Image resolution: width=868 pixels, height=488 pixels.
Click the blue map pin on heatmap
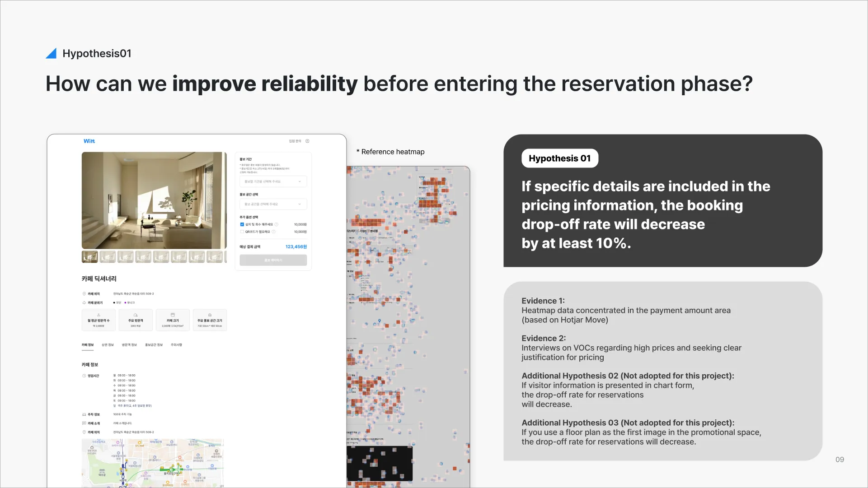[380, 321]
